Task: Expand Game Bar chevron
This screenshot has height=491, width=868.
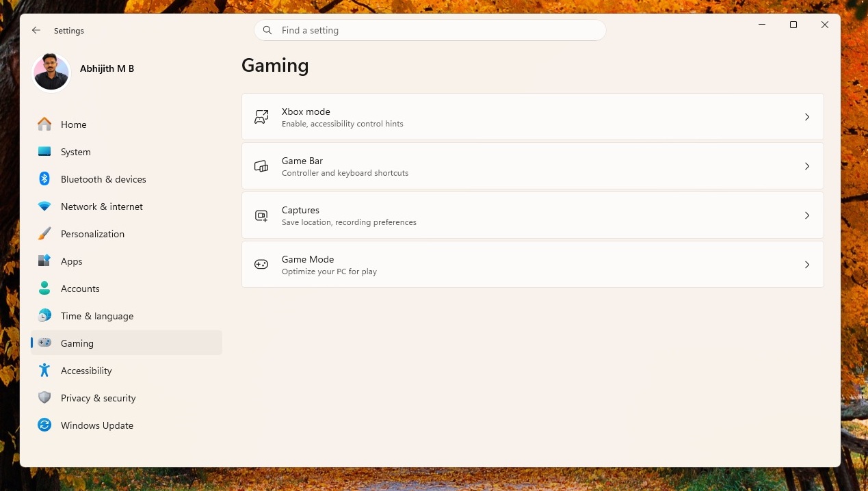Action: coord(807,166)
